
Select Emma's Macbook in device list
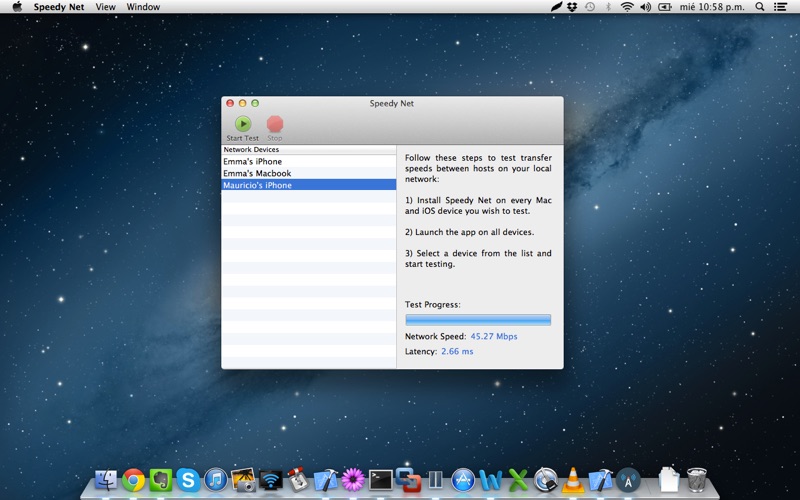309,173
